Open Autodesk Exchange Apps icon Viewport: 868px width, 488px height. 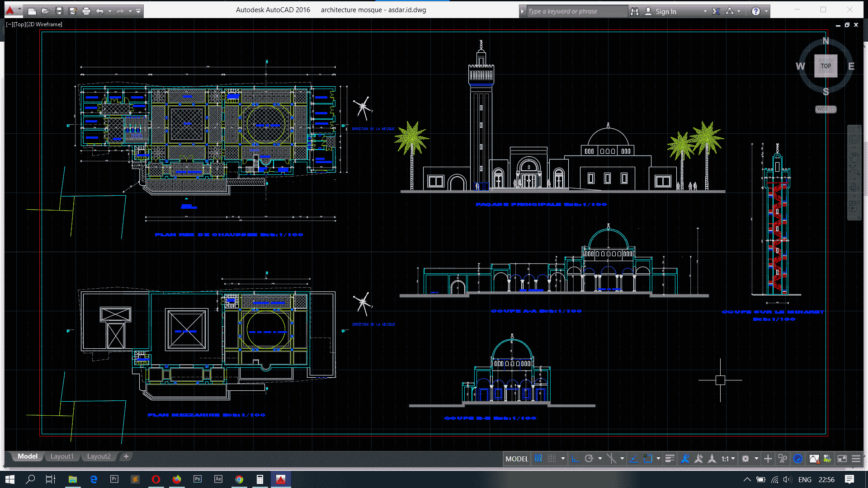click(716, 11)
